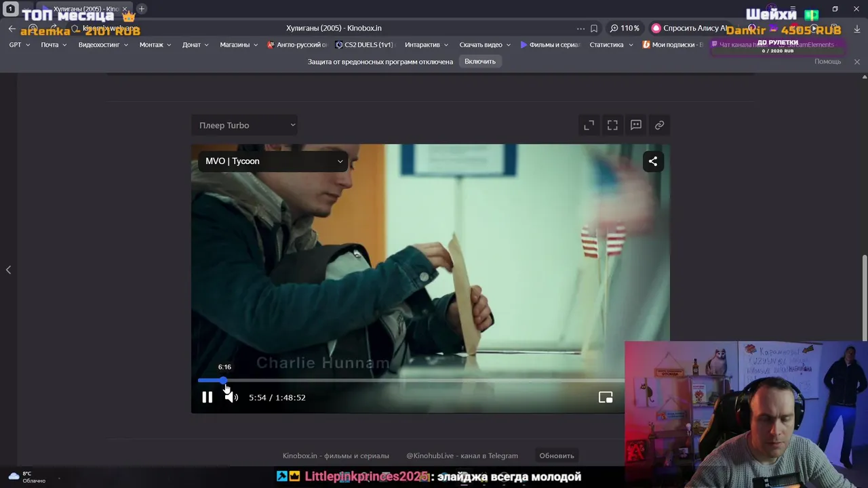This screenshot has height=488, width=868.
Task: Select the Хулиганы (2005) - Kinobox tab
Action: point(85,9)
